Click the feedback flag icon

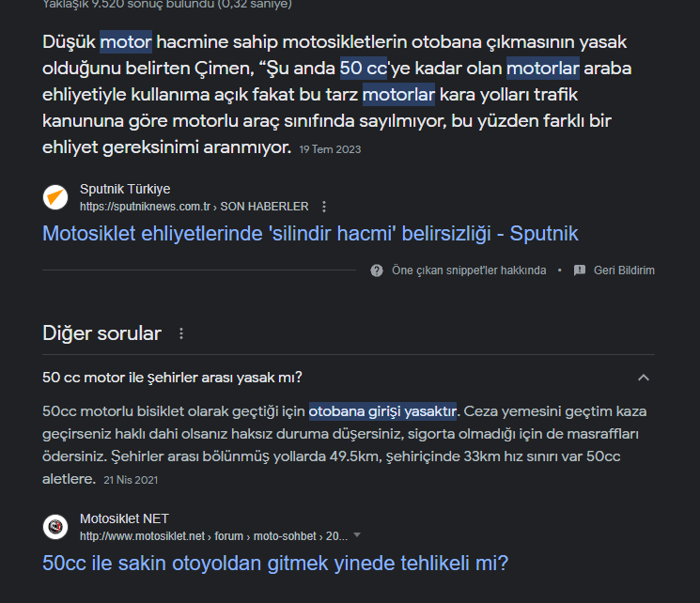579,271
